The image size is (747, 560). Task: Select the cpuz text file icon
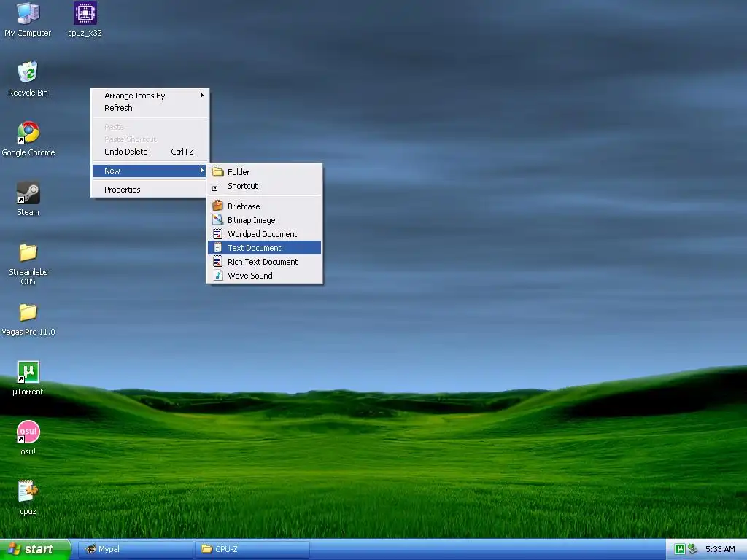(28, 497)
